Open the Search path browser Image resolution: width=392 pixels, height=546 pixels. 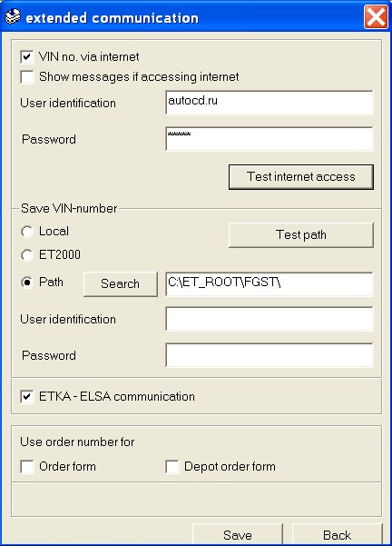121,284
